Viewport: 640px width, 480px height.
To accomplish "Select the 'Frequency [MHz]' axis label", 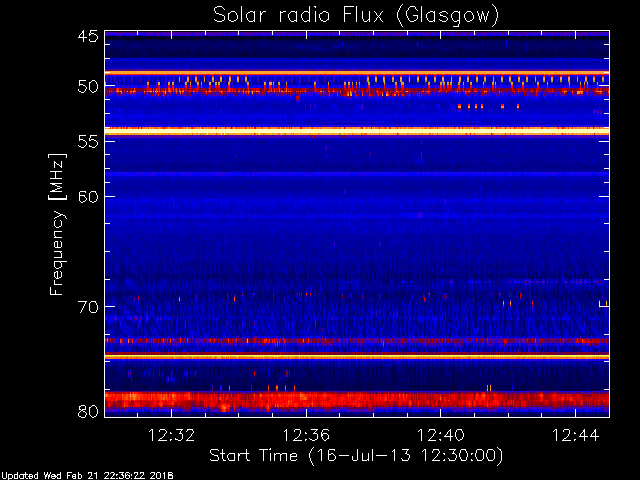I will pos(57,224).
